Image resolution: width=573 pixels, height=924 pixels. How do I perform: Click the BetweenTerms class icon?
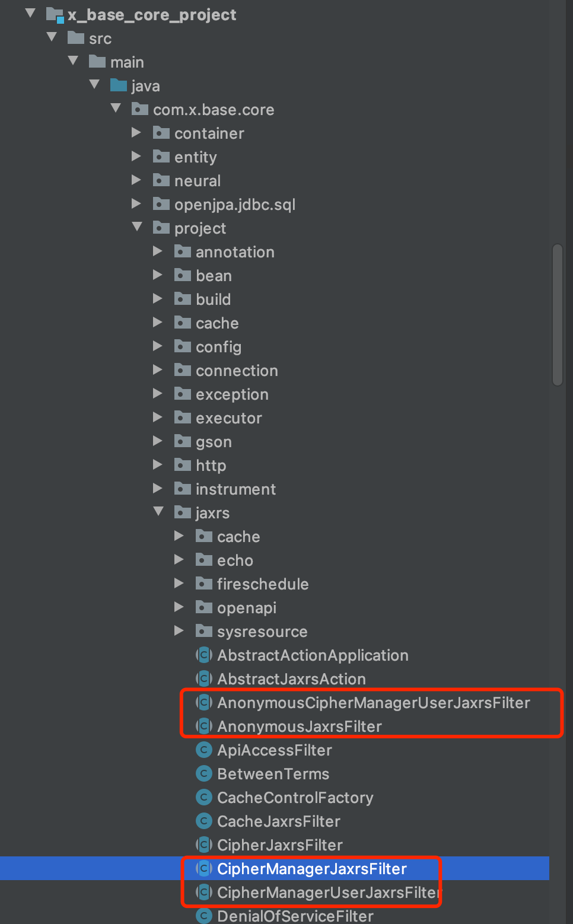[204, 774]
